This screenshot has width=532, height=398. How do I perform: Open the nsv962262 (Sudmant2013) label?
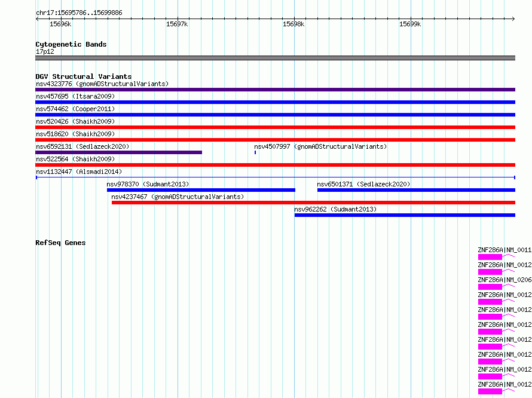[335, 209]
